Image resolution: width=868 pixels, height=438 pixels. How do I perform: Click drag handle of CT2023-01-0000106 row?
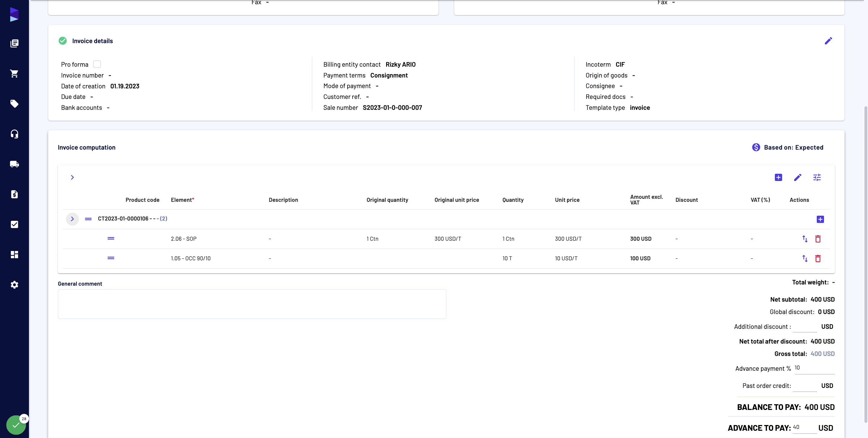coord(88,219)
